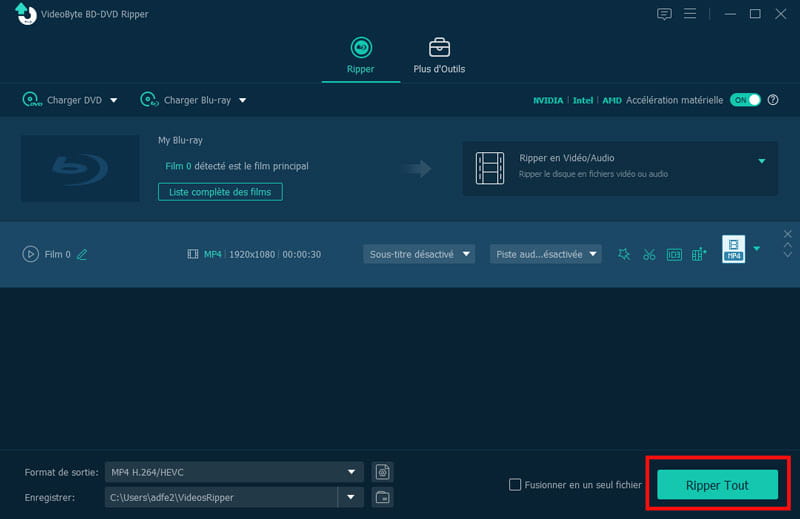Click the Enregistrer path field
This screenshot has height=519, width=800.
tap(221, 497)
